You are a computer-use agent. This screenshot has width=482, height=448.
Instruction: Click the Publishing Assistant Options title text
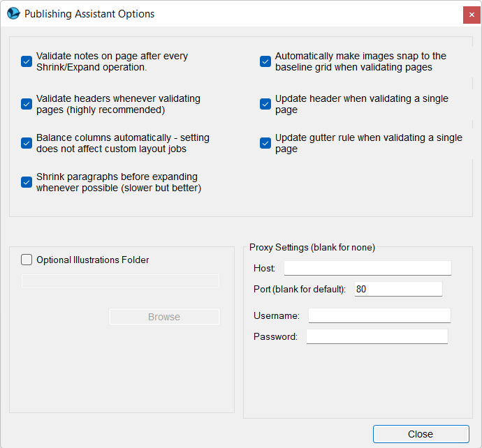coord(89,14)
